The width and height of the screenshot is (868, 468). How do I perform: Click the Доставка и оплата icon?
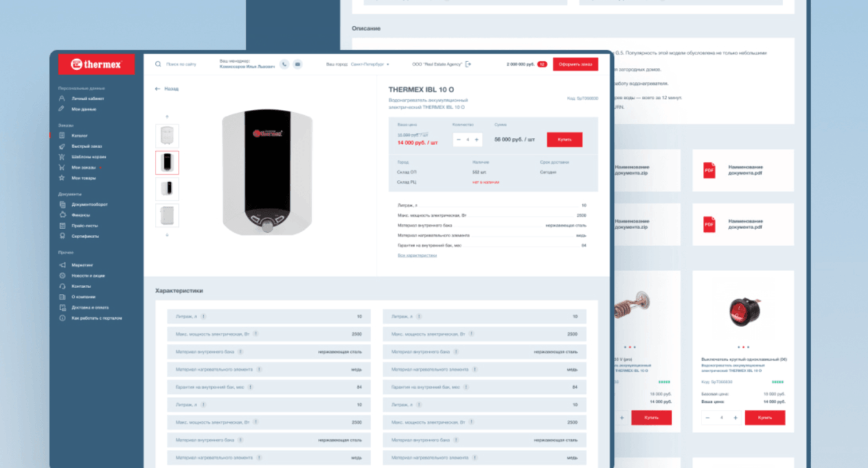(x=62, y=307)
